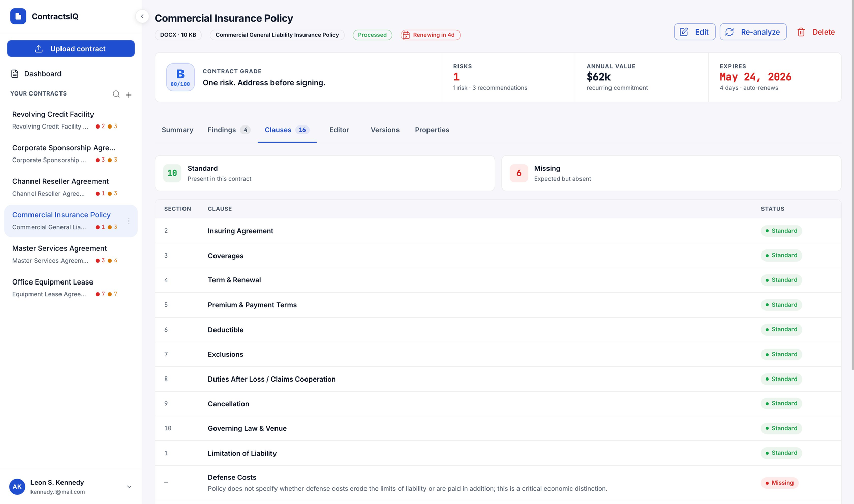854x504 pixels.
Task: Open the Cancellation clause row
Action: tap(498, 404)
